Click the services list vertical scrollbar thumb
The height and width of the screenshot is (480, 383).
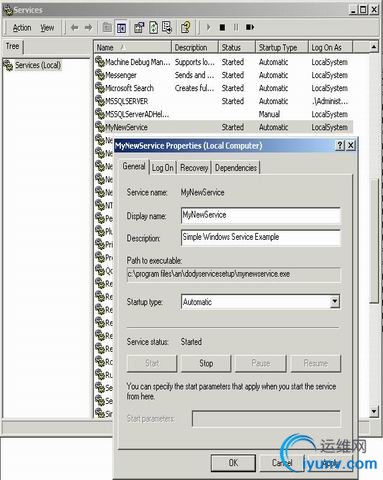pyautogui.click(x=374, y=241)
